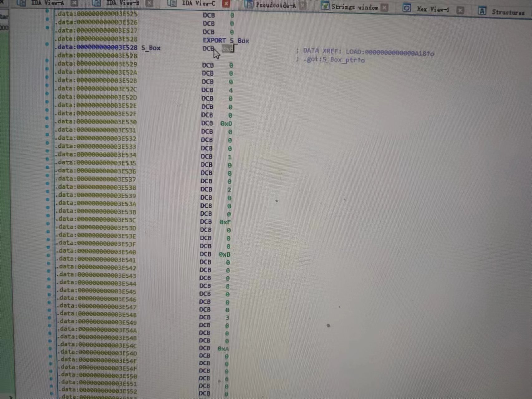Toggle breakpoint dot at address 3E534
Screen dimensions: 532x399
[47, 151]
